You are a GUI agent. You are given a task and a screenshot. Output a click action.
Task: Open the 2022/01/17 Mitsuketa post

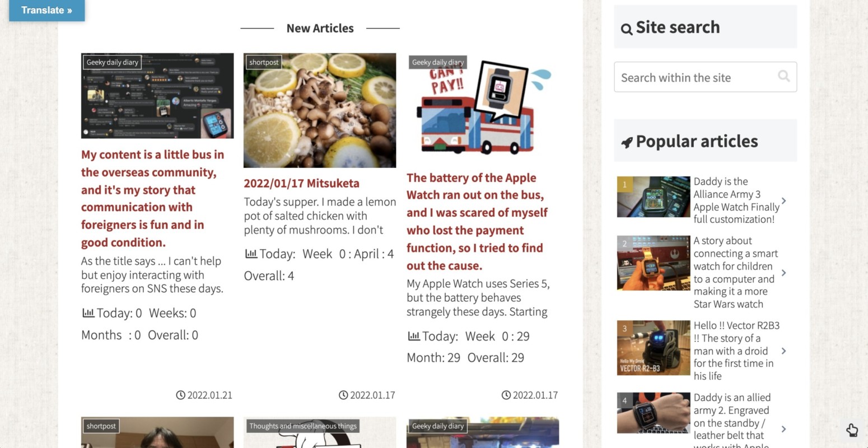pyautogui.click(x=301, y=183)
